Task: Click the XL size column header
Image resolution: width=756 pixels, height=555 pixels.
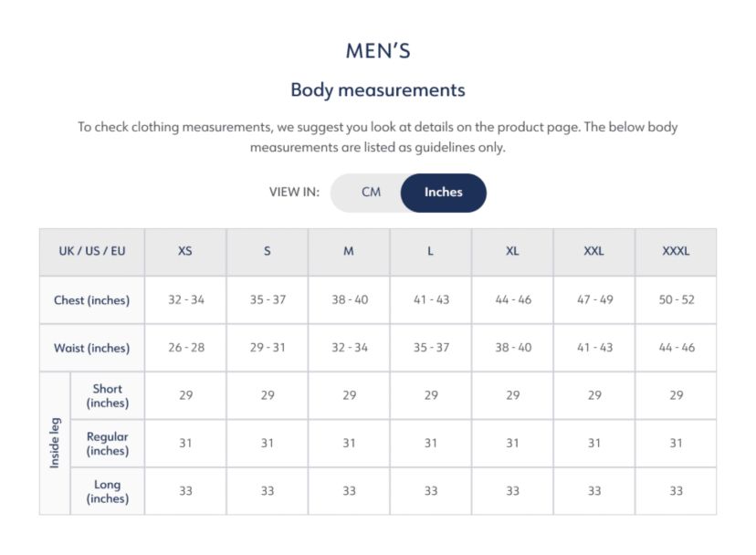Action: tap(512, 252)
